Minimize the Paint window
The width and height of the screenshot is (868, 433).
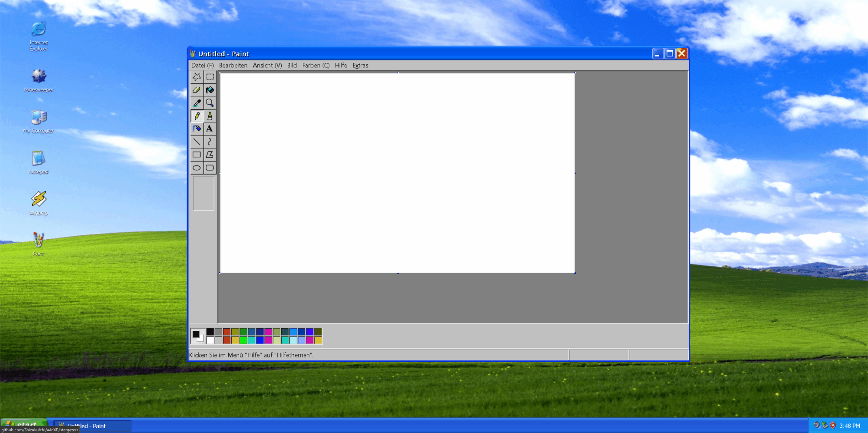point(658,53)
